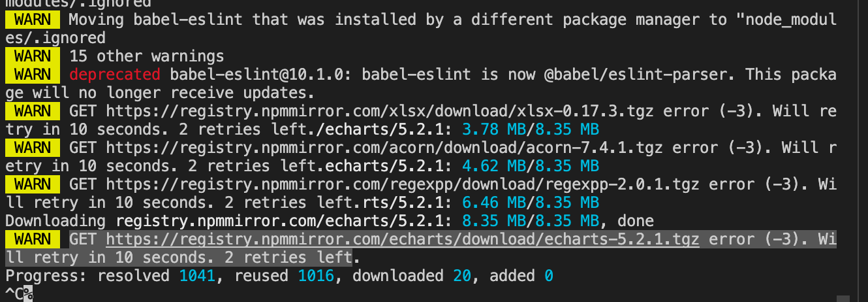This screenshot has width=868, height=302.
Task: Click the WARN badge before red 'deprecated'
Action: [33, 75]
